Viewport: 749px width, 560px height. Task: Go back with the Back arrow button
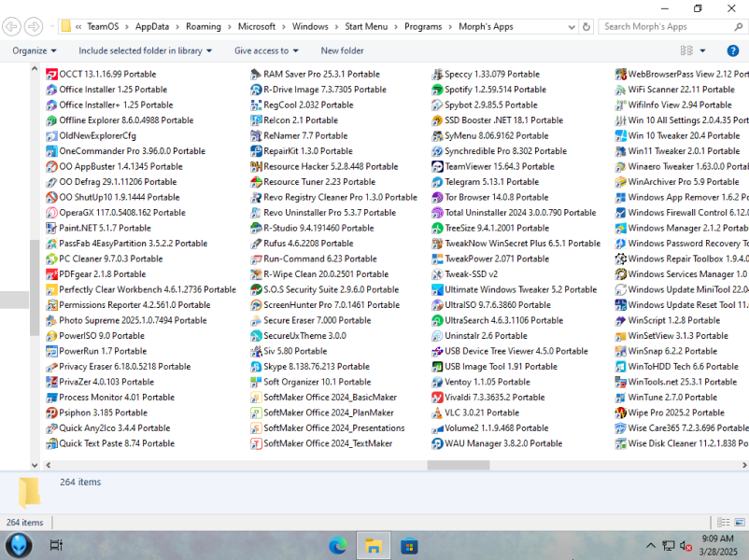[x=11, y=27]
